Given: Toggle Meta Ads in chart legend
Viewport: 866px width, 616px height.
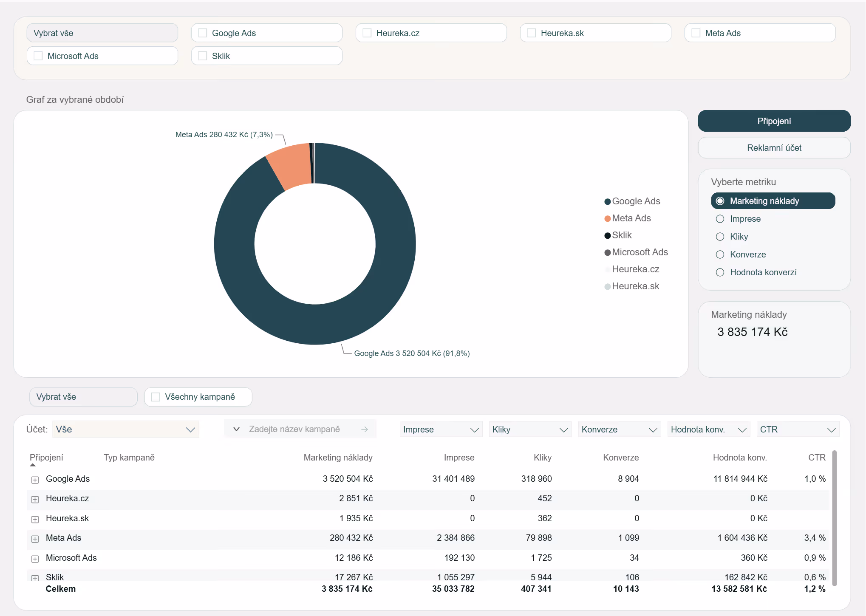Looking at the screenshot, I should click(628, 218).
